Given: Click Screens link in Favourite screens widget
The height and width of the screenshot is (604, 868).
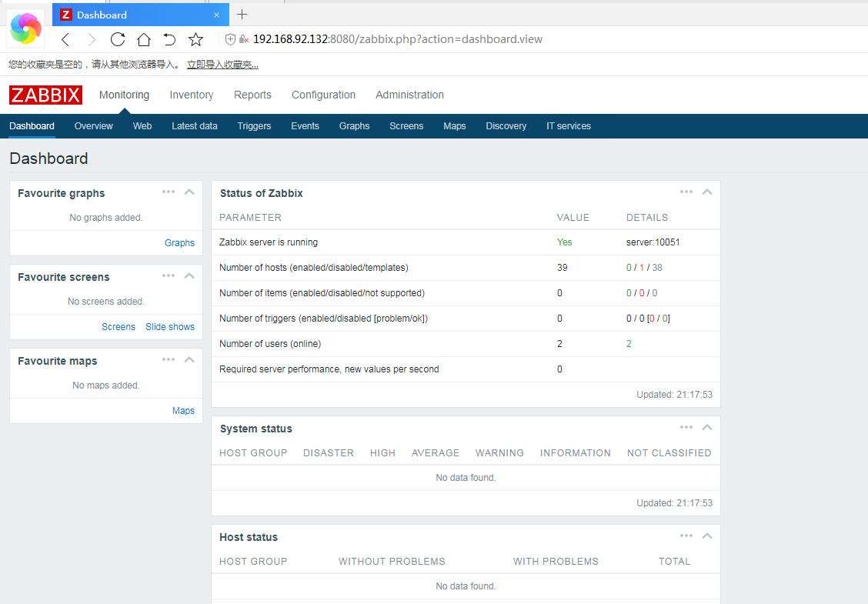Looking at the screenshot, I should click(119, 327).
